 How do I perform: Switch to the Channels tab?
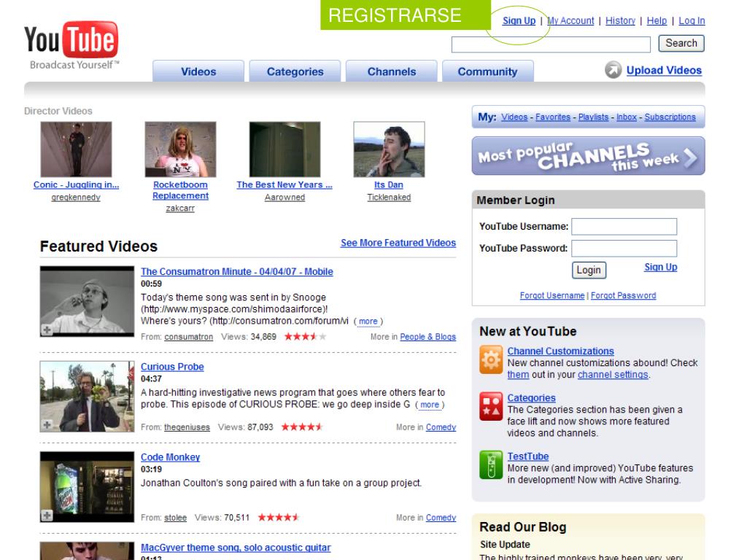pos(391,71)
